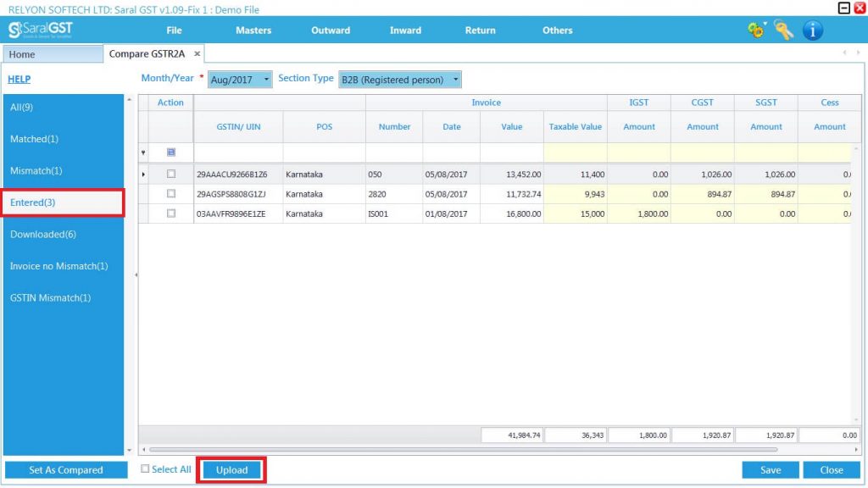
Task: Click total taxable value 36,343
Action: (576, 435)
